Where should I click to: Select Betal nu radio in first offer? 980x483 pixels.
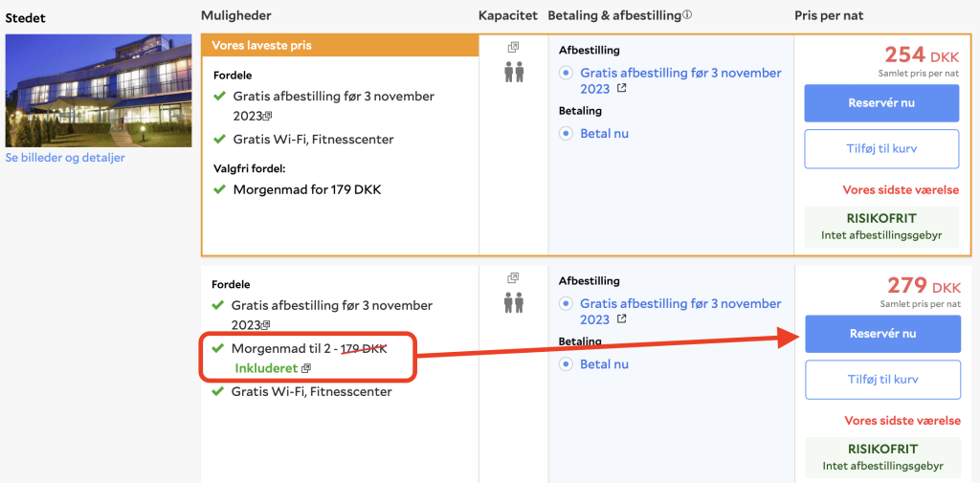point(567,134)
